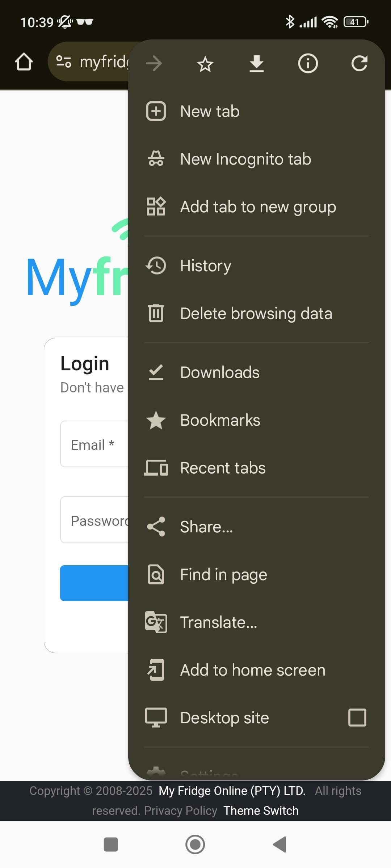Reload the page with the refresh icon
The image size is (391, 868).
360,64
